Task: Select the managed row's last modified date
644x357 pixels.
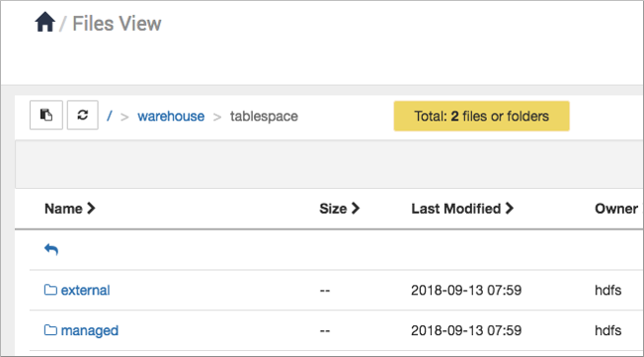Action: [x=466, y=330]
